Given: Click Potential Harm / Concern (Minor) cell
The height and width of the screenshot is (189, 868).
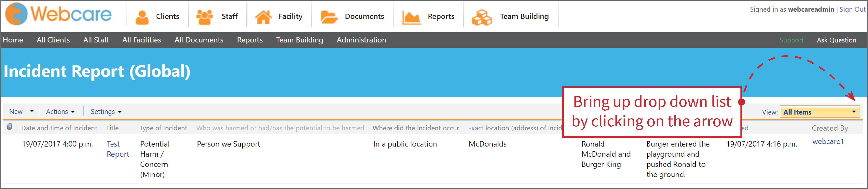Looking at the screenshot, I should point(154,159).
